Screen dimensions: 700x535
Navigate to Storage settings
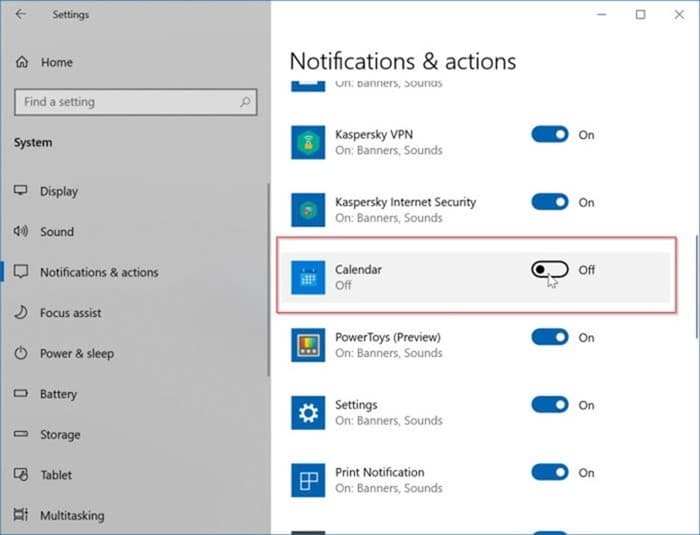tap(60, 435)
